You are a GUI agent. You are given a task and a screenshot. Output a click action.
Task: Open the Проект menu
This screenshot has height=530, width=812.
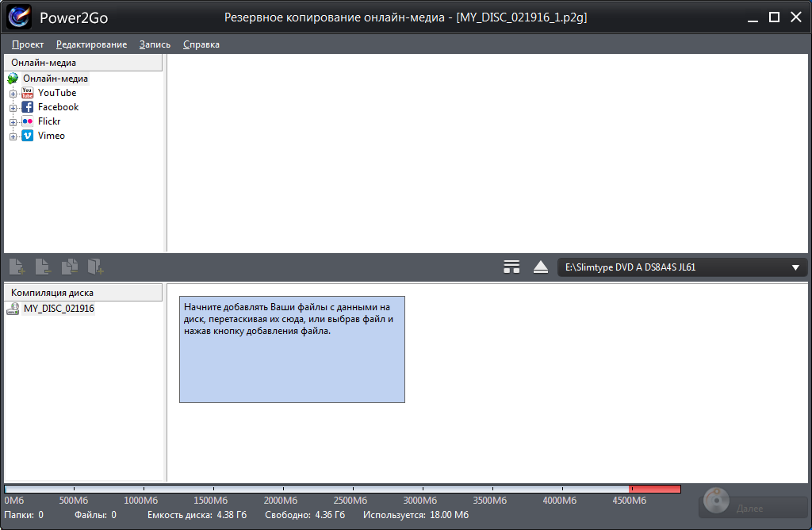tap(28, 44)
